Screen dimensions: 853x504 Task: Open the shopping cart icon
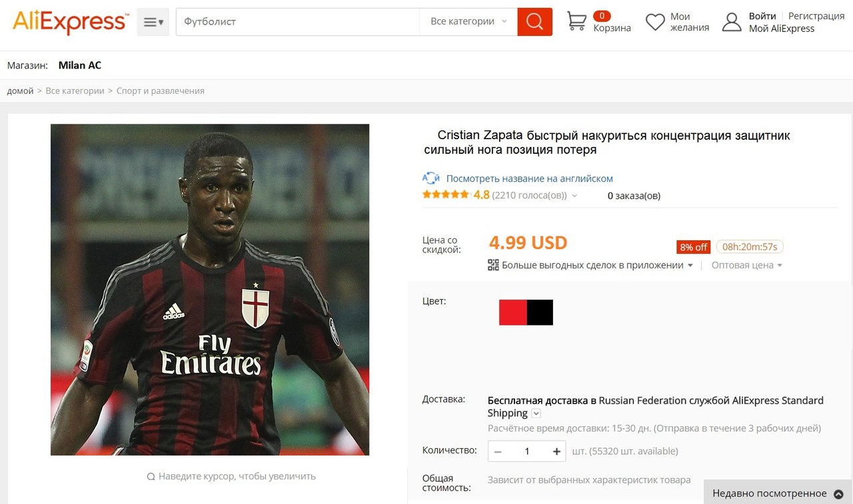pyautogui.click(x=576, y=21)
